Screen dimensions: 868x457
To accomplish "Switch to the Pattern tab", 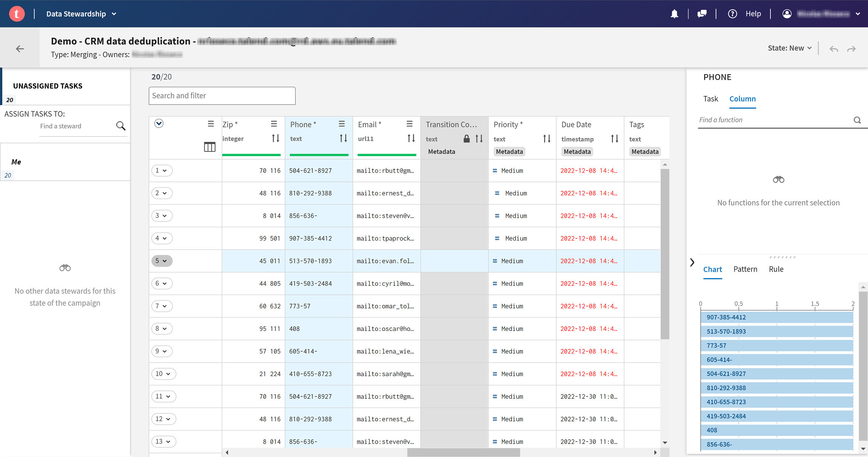I will click(745, 269).
